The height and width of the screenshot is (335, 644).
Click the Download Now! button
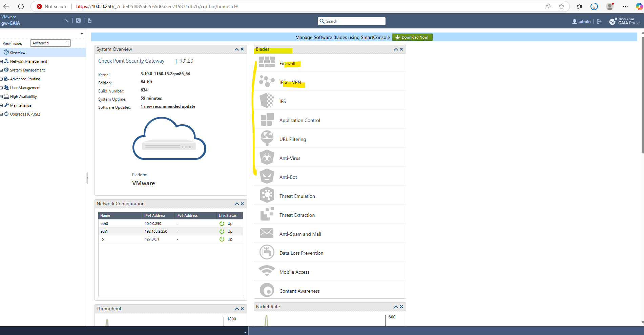coord(412,37)
